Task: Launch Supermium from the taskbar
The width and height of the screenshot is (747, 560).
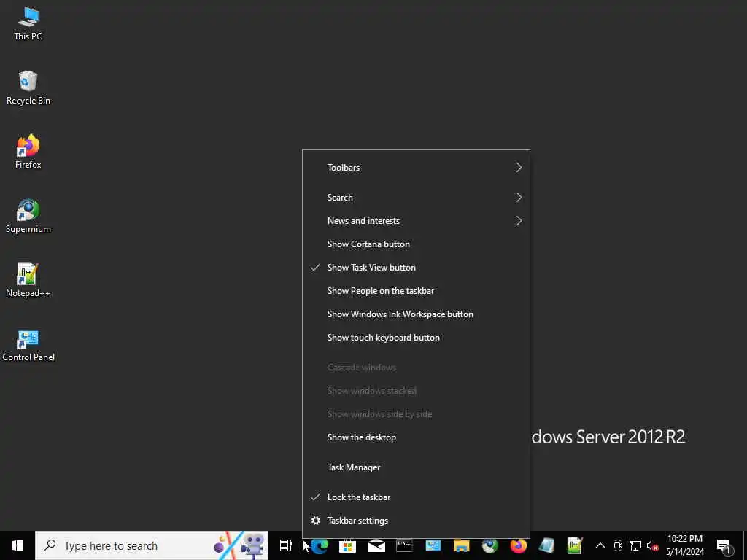Action: [x=489, y=545]
